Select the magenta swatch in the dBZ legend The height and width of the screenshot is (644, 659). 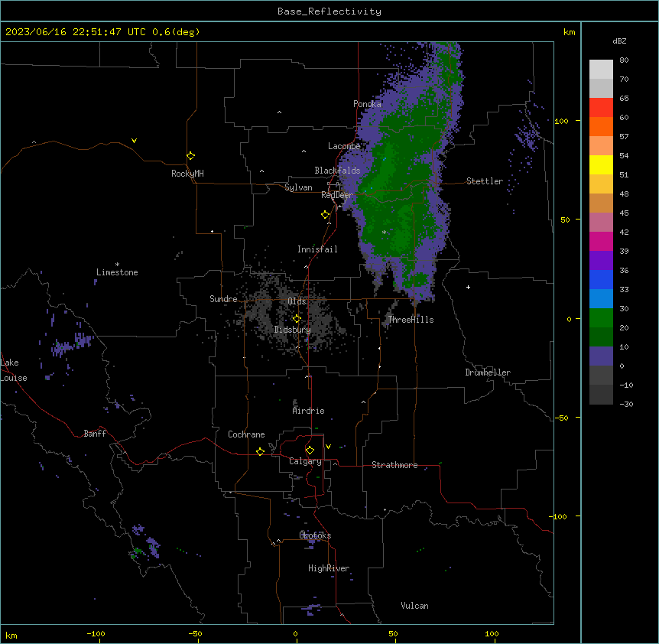point(601,241)
